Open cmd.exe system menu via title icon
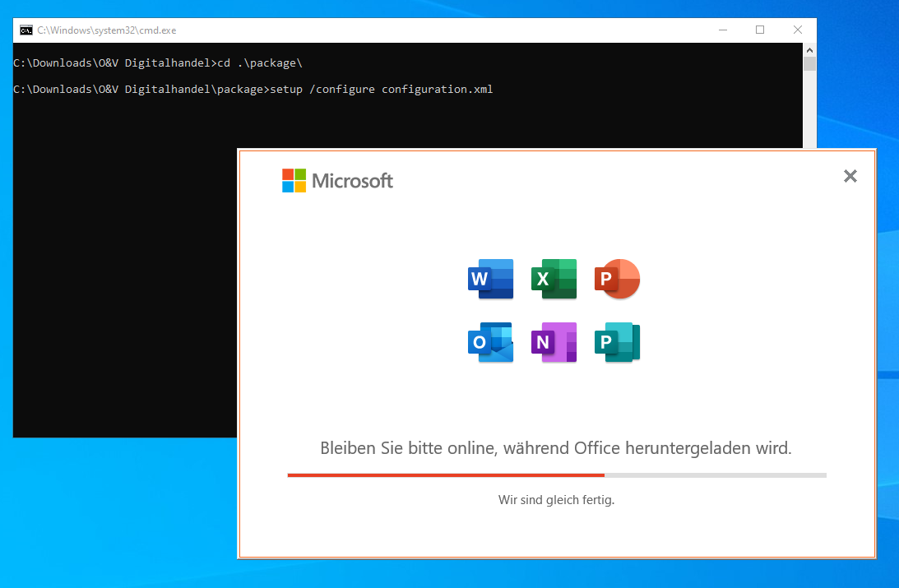 click(x=26, y=30)
